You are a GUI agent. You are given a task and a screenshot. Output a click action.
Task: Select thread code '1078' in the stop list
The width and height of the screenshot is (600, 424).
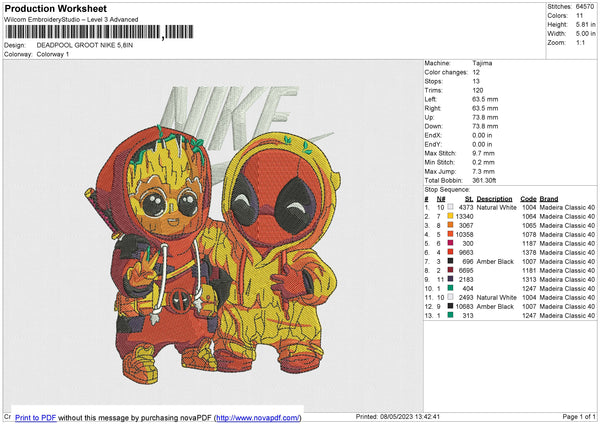(x=529, y=234)
